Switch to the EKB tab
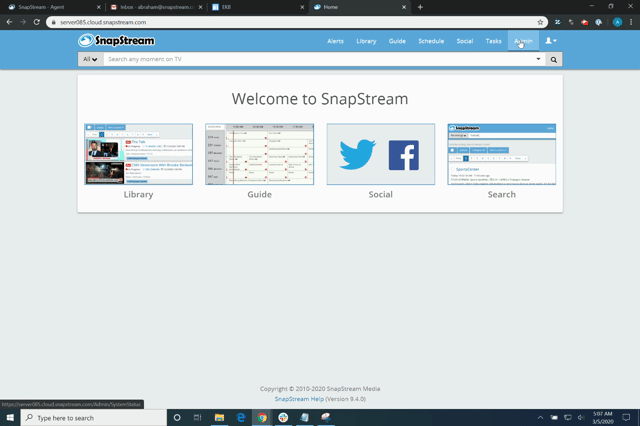Viewport: 640px width, 426px height. click(258, 7)
